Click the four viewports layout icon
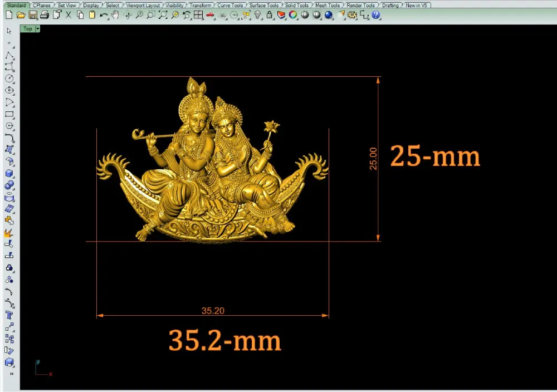The image size is (557, 392). tap(198, 15)
